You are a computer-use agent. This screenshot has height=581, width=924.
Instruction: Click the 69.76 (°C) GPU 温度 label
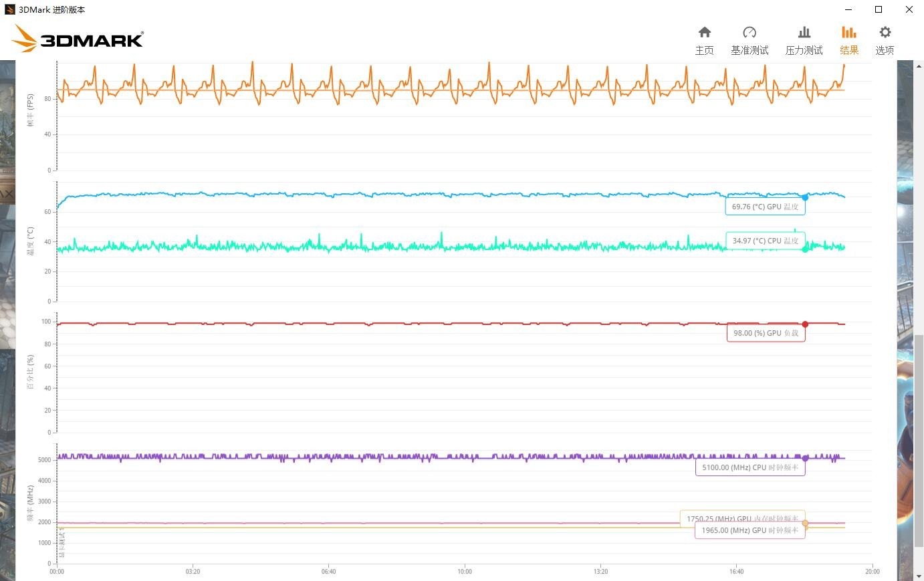click(765, 206)
